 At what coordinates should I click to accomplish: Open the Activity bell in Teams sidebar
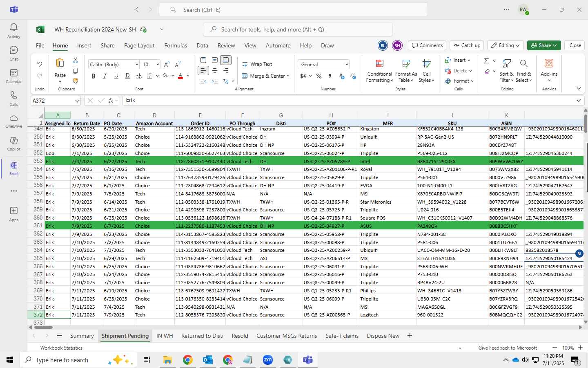(13, 31)
